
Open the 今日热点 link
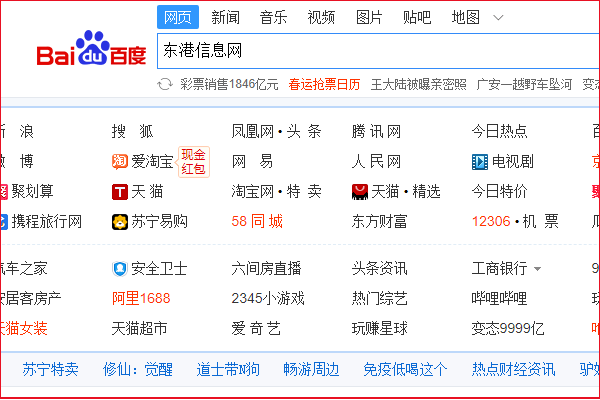(499, 132)
